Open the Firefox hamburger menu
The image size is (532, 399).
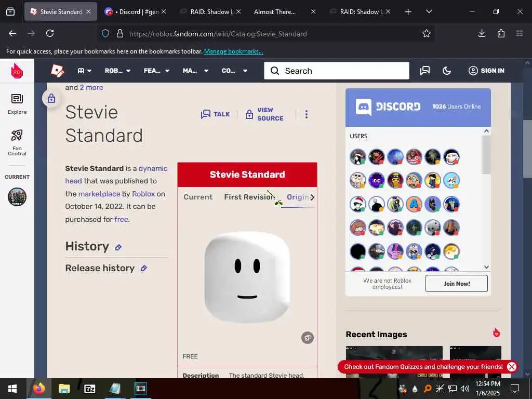click(x=520, y=33)
